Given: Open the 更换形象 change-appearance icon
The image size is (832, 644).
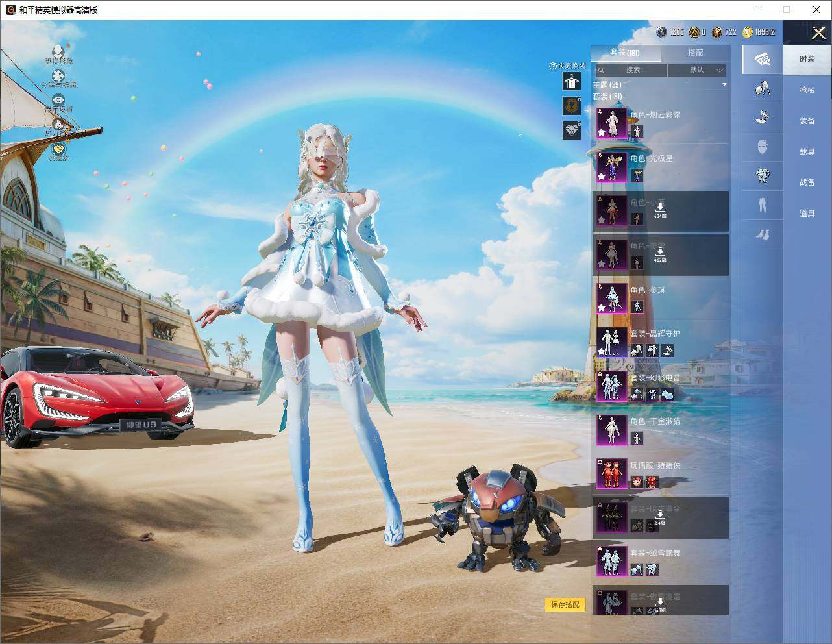Looking at the screenshot, I should point(58,53).
